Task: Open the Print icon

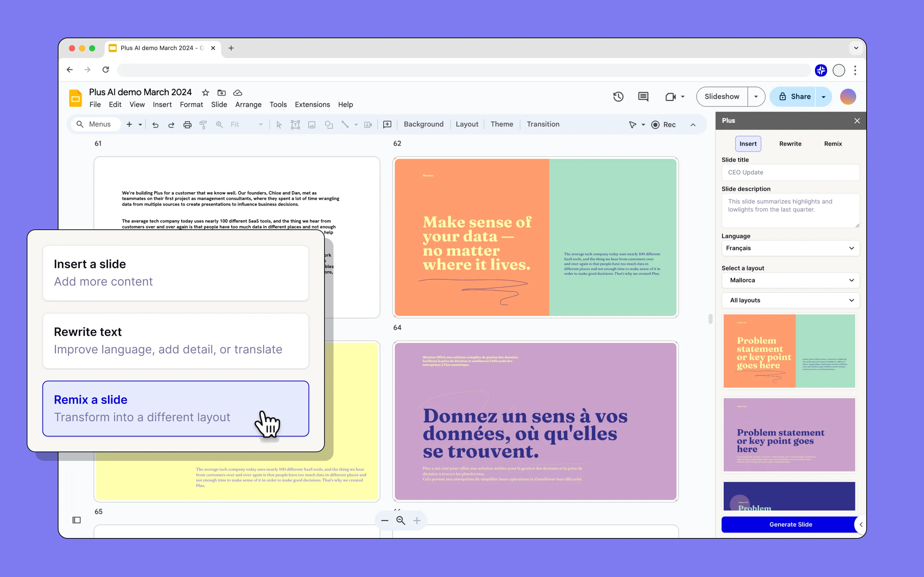Action: (x=187, y=124)
